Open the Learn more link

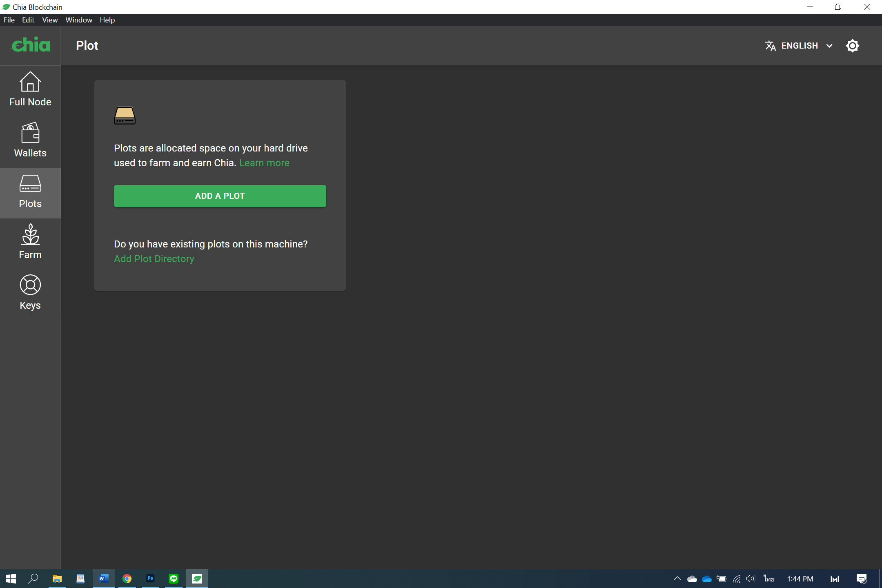coord(264,163)
